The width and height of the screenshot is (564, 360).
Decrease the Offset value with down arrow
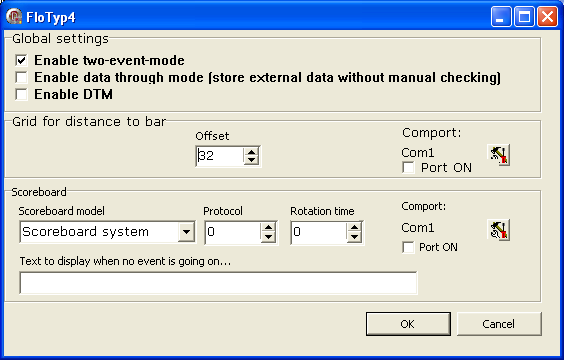[251, 160]
